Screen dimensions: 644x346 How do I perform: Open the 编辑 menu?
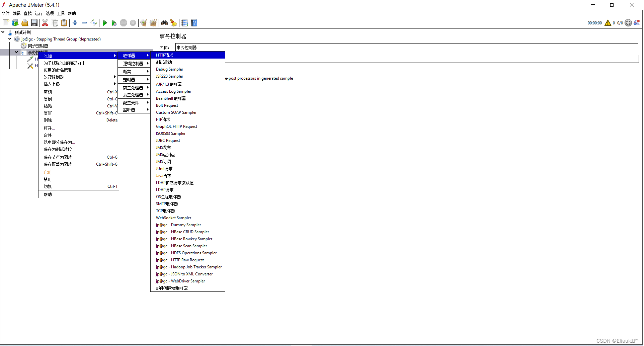[x=17, y=13]
